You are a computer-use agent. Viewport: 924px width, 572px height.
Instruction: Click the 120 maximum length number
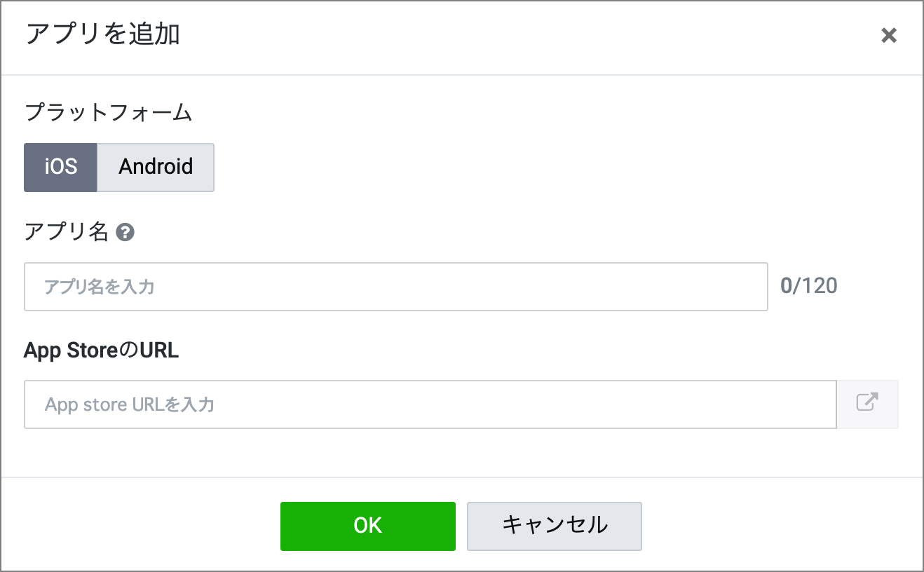tap(820, 286)
